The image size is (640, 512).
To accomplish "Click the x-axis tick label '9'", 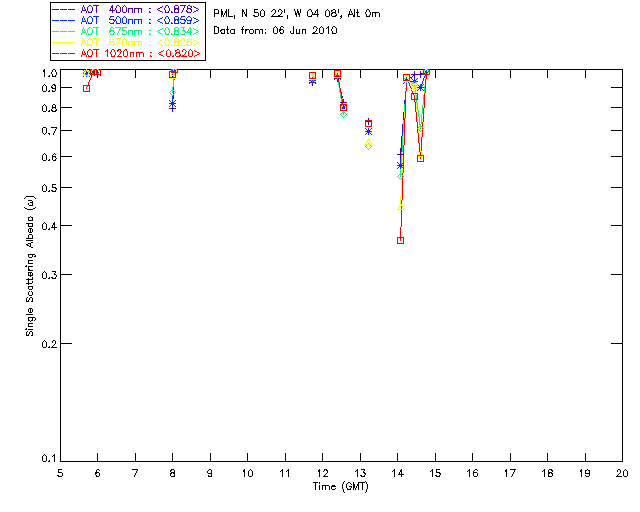I will (x=210, y=473).
